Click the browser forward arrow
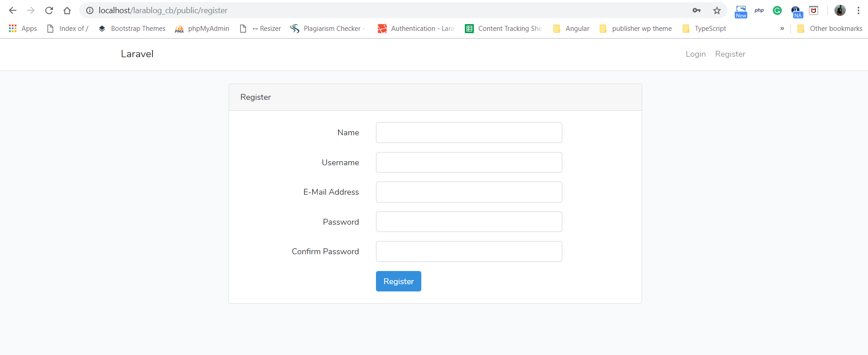This screenshot has width=868, height=355. coord(31,10)
